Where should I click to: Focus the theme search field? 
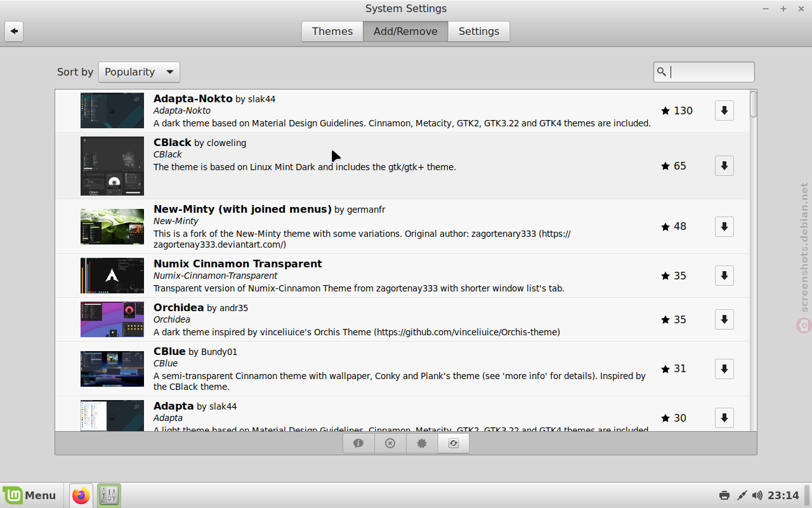[x=704, y=72]
